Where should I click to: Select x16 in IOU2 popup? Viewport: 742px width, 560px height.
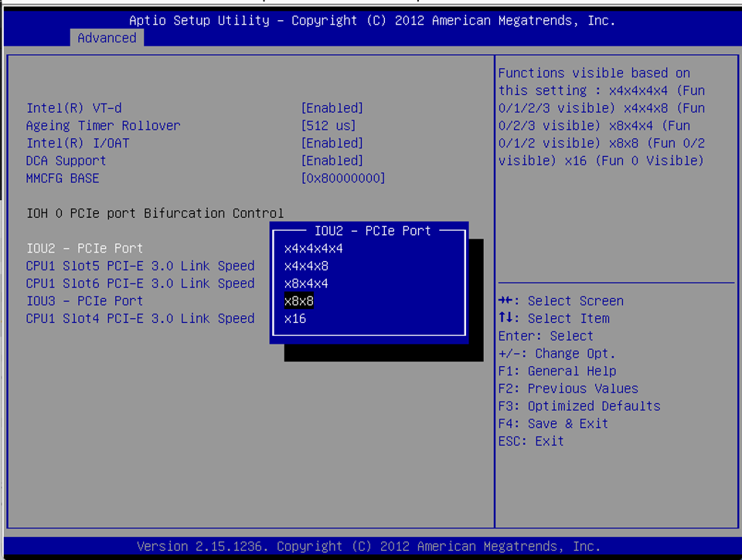(295, 318)
